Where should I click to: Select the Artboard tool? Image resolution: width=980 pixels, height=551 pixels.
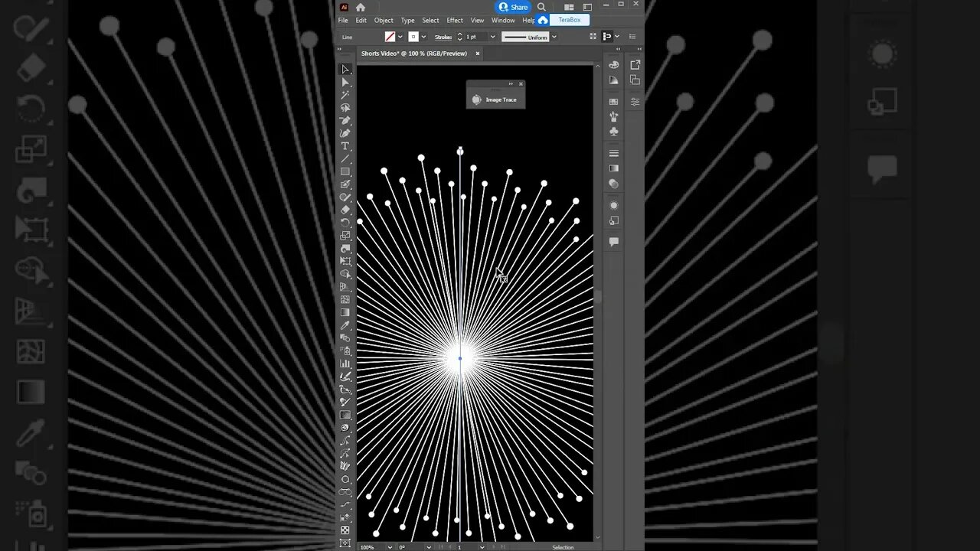point(345,543)
